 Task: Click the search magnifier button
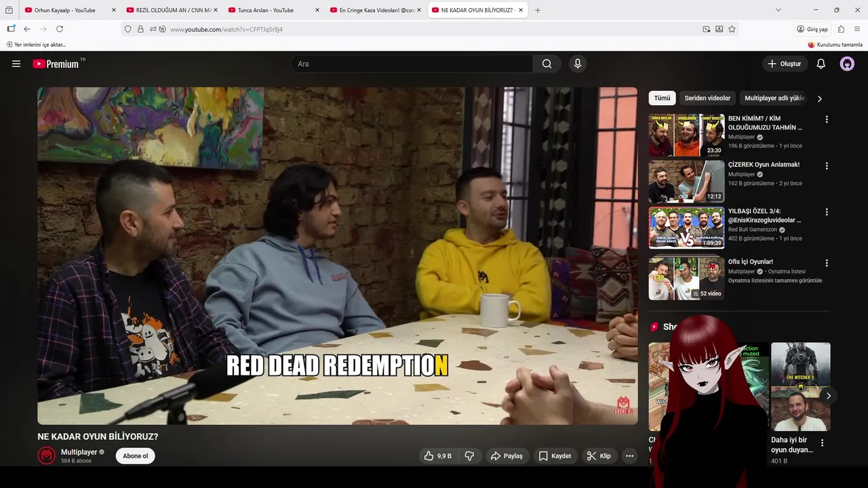point(547,64)
